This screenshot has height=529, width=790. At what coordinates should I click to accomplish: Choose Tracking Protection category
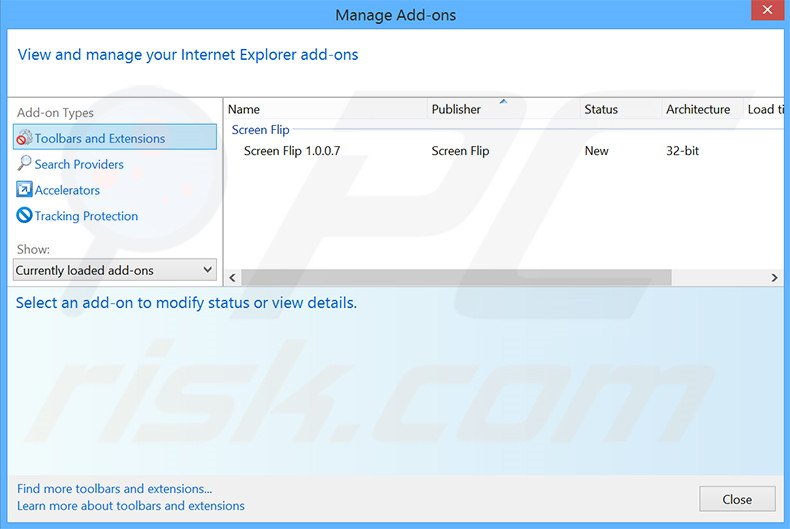point(86,216)
